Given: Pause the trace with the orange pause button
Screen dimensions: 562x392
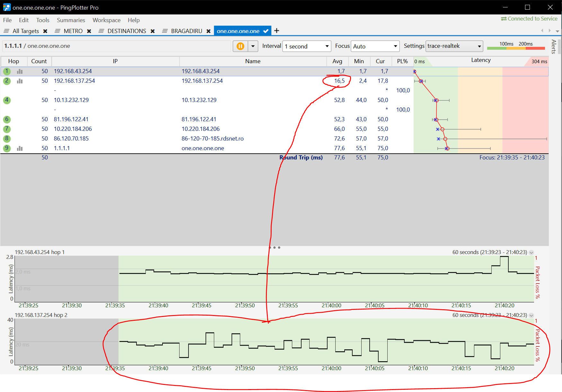Looking at the screenshot, I should point(240,46).
